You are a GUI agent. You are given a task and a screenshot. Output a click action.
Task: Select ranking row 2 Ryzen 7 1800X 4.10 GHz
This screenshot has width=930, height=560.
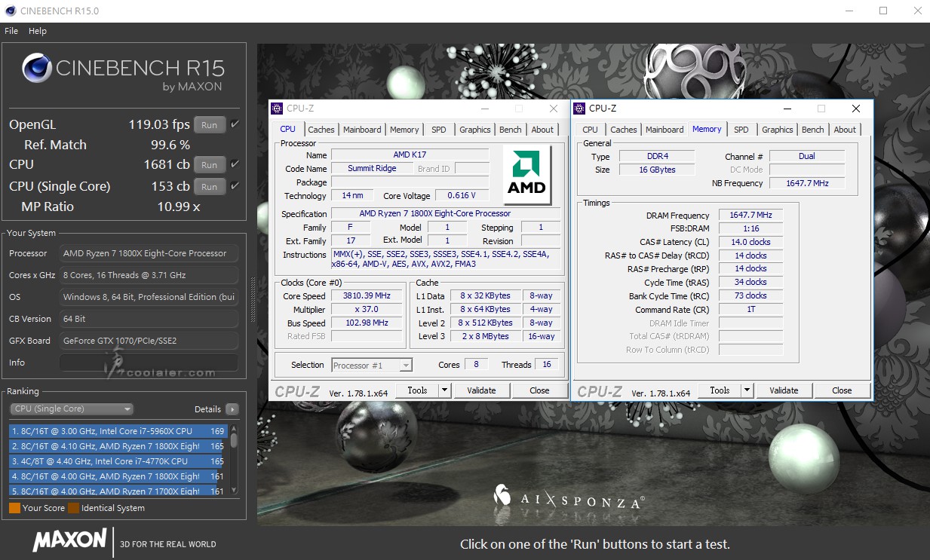[118, 446]
